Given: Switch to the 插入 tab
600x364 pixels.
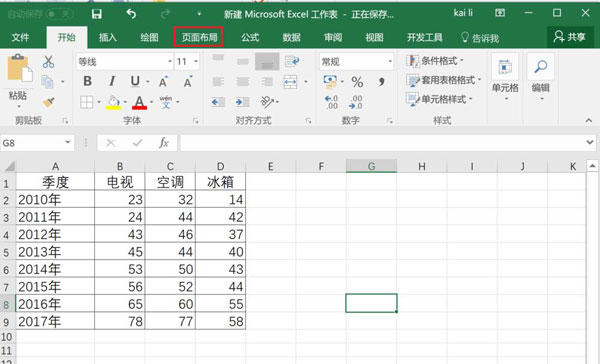Looking at the screenshot, I should (x=108, y=37).
